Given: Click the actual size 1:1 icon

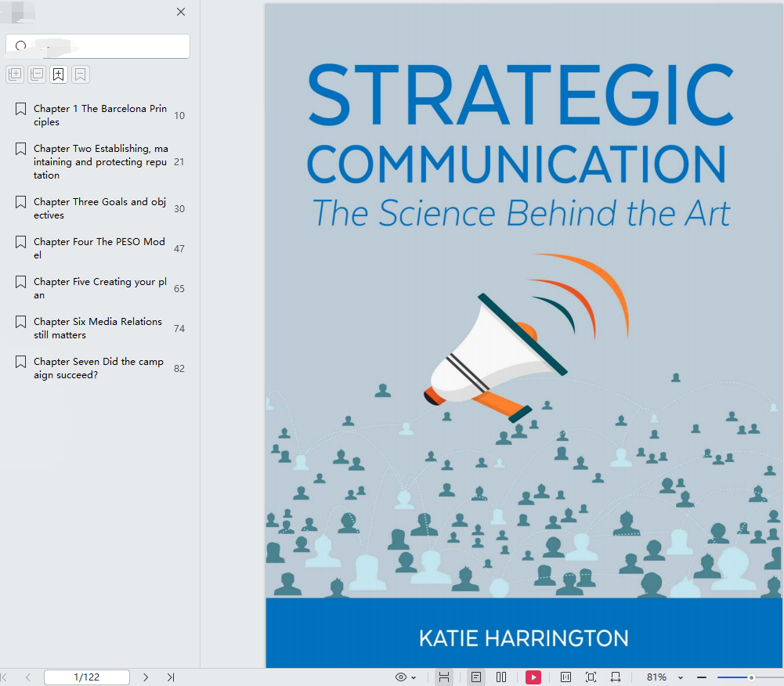Looking at the screenshot, I should pos(565,677).
